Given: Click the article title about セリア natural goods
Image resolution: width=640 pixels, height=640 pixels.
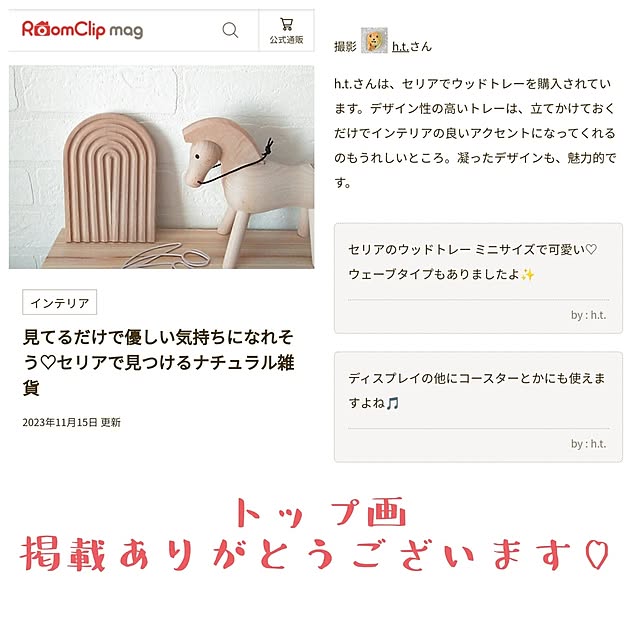Looking at the screenshot, I should click(x=158, y=362).
